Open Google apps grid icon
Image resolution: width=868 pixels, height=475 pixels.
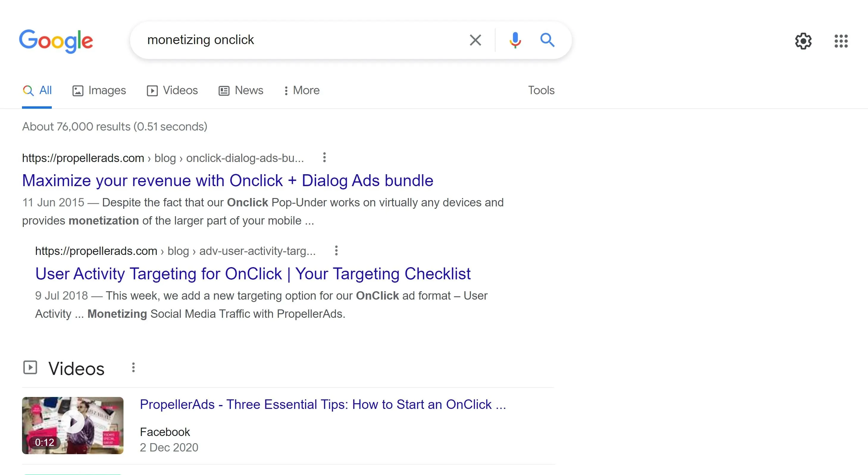click(841, 41)
